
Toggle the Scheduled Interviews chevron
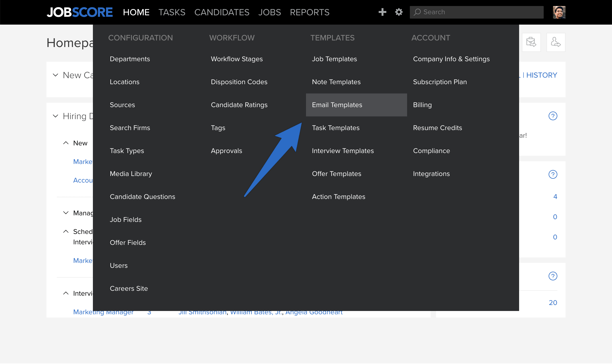click(66, 231)
